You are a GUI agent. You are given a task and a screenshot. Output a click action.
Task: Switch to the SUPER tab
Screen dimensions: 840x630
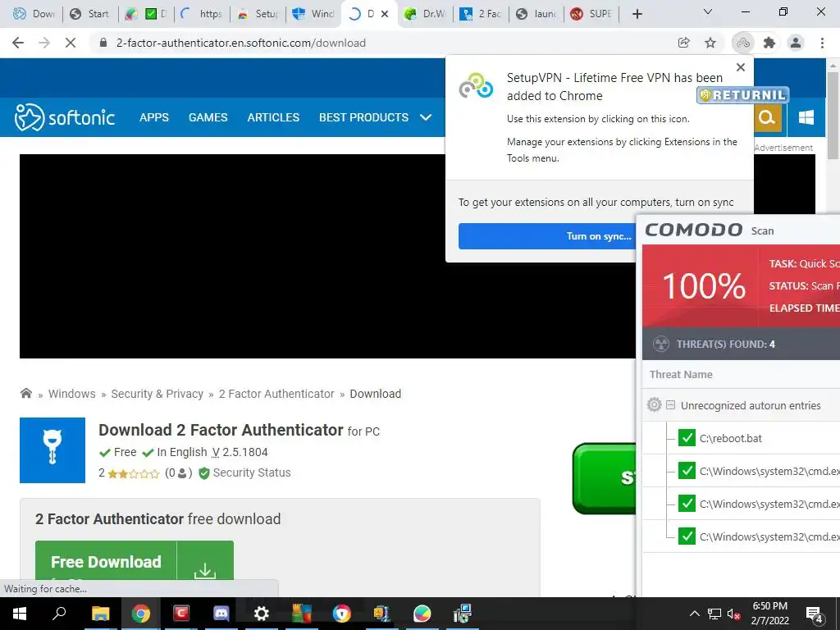[591, 14]
